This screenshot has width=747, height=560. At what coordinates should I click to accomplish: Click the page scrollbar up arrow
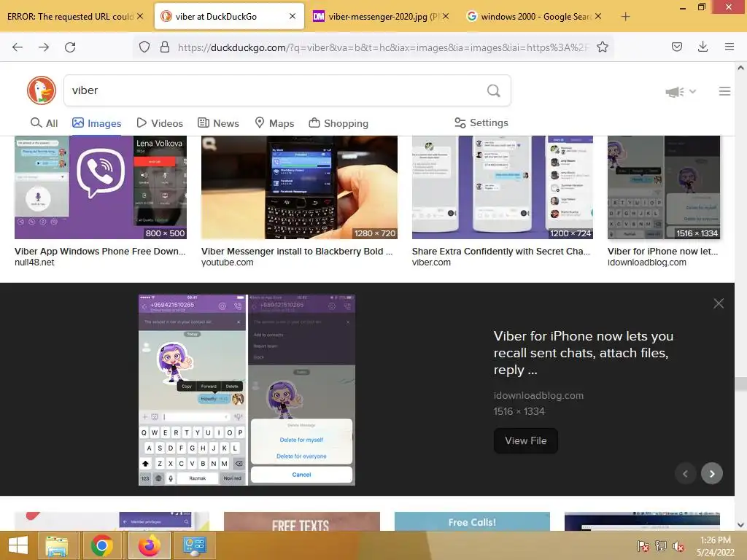[740, 68]
